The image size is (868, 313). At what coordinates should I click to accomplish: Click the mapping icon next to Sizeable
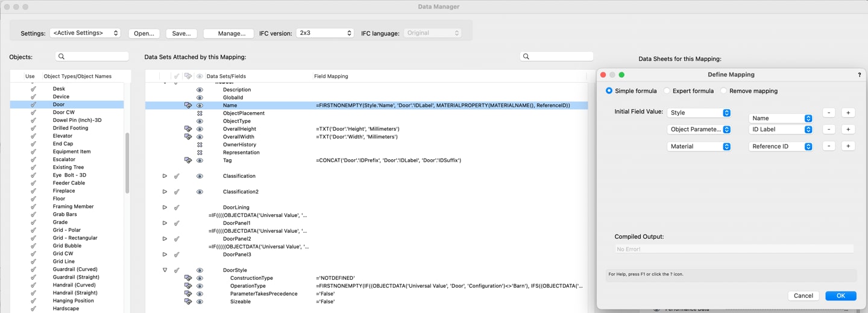[x=187, y=302]
